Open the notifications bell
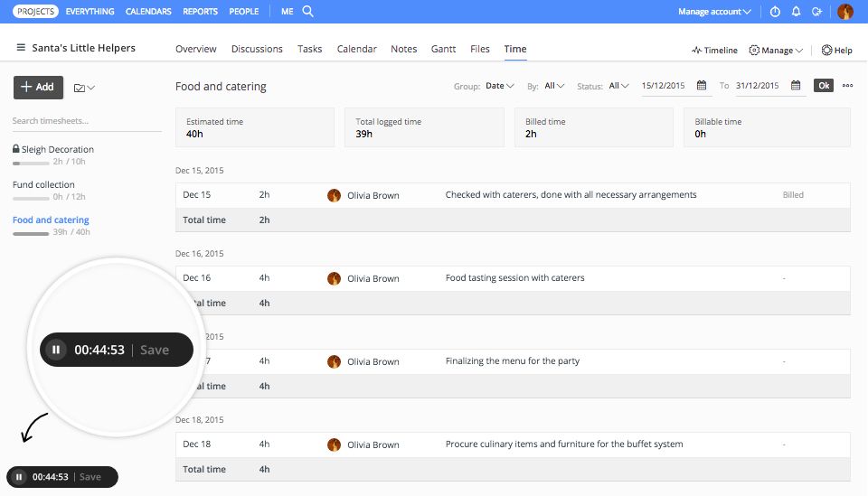The height and width of the screenshot is (496, 868). click(x=796, y=12)
